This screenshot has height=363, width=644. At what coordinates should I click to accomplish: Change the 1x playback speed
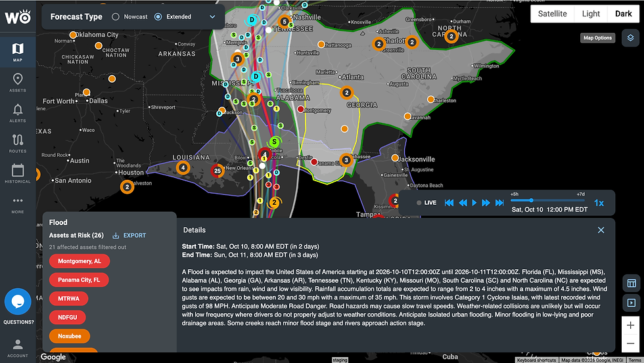pos(599,203)
